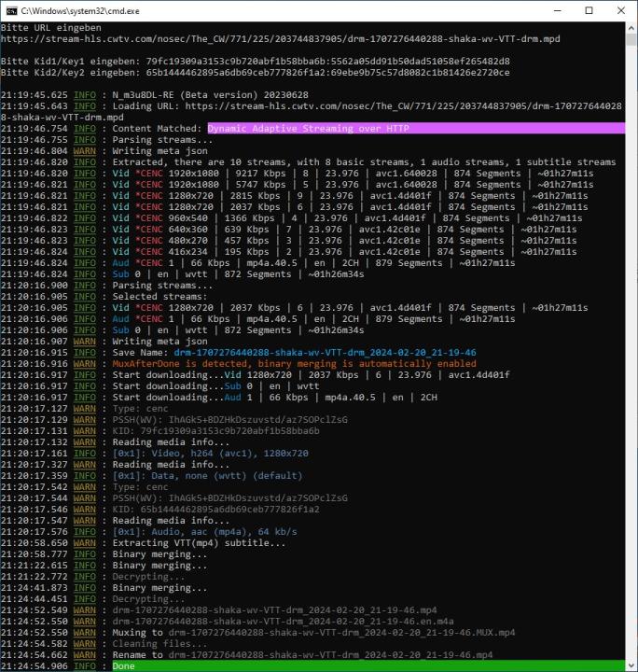Click the 1920x1080 5747 Kbps stream row

pos(298,184)
